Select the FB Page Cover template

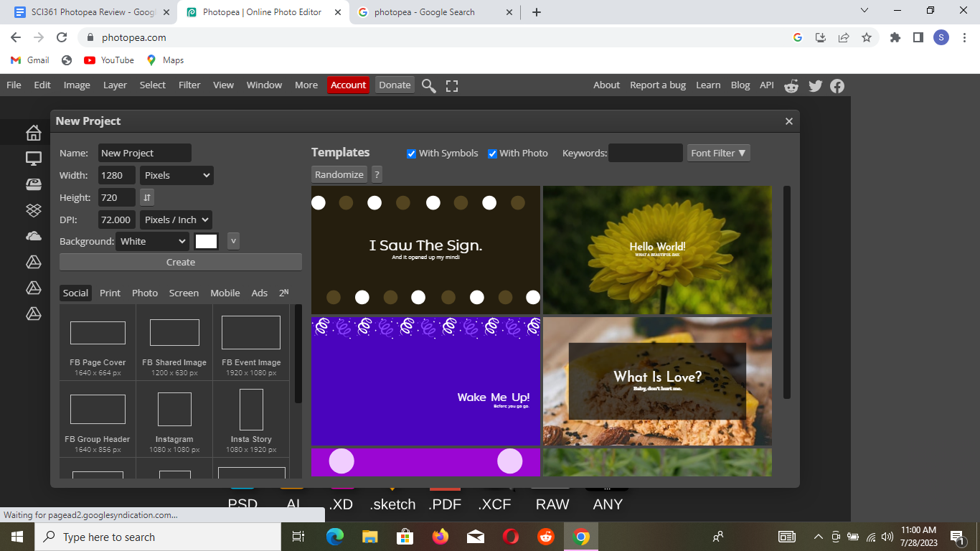(x=97, y=342)
